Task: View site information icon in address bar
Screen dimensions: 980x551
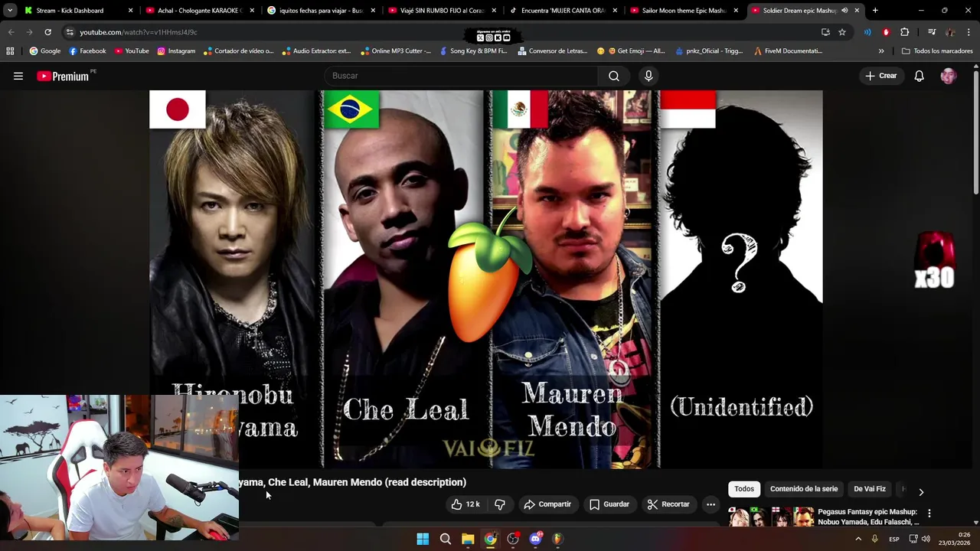Action: pyautogui.click(x=70, y=32)
